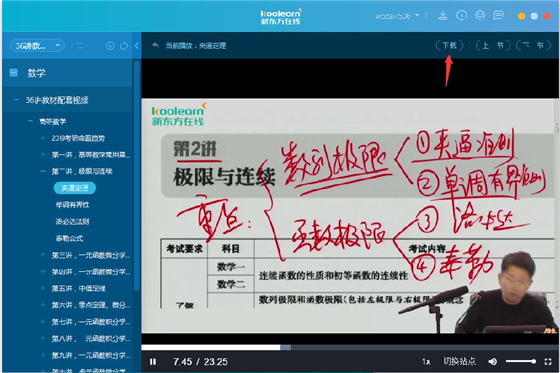
Task: Expand the 第五讲，中值定理 node
Action: (x=43, y=288)
